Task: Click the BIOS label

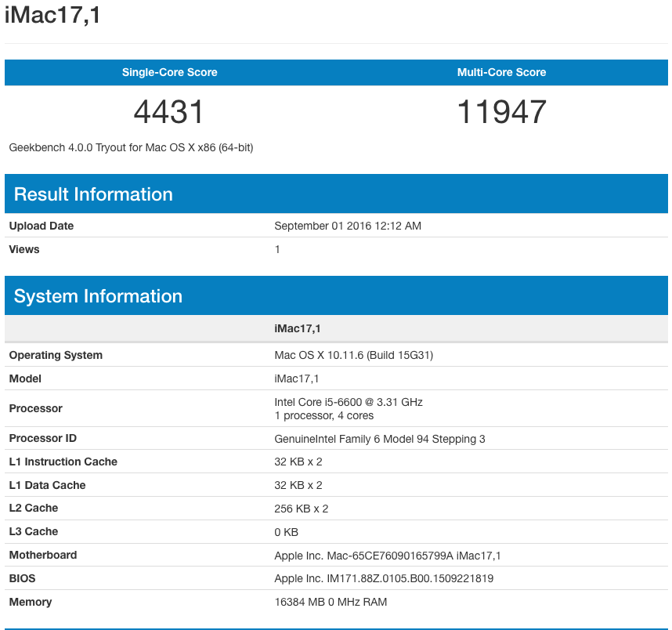Action: click(22, 578)
